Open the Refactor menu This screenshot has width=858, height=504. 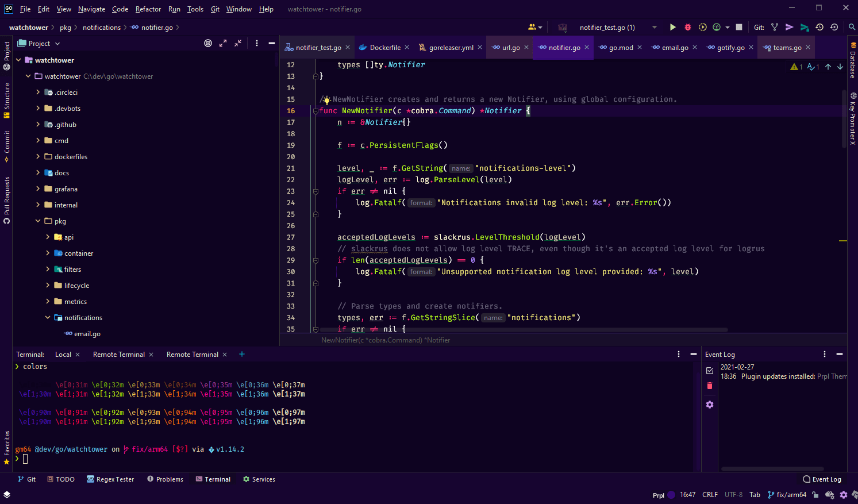coord(148,9)
